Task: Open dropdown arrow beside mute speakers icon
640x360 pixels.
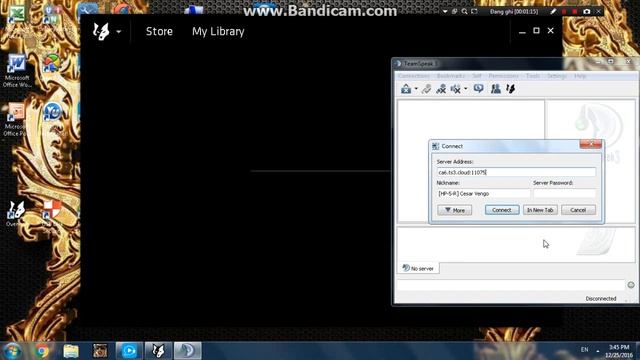Action: pos(465,89)
